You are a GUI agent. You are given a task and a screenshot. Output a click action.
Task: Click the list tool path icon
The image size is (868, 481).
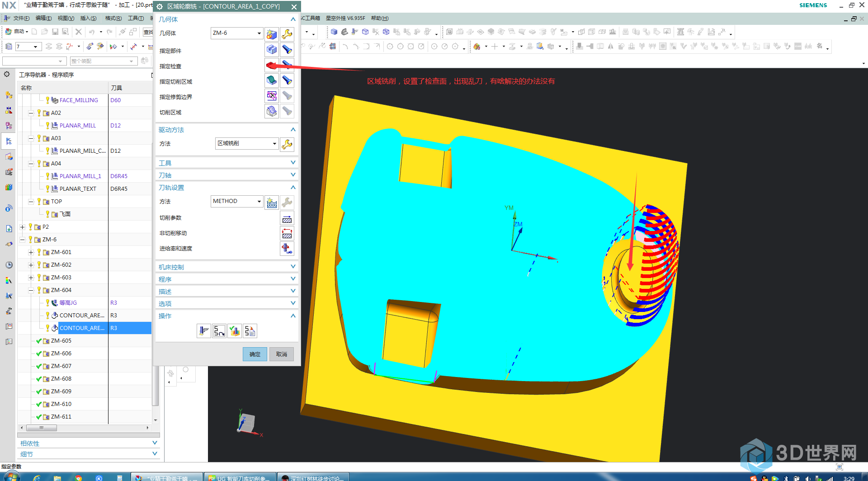(250, 331)
